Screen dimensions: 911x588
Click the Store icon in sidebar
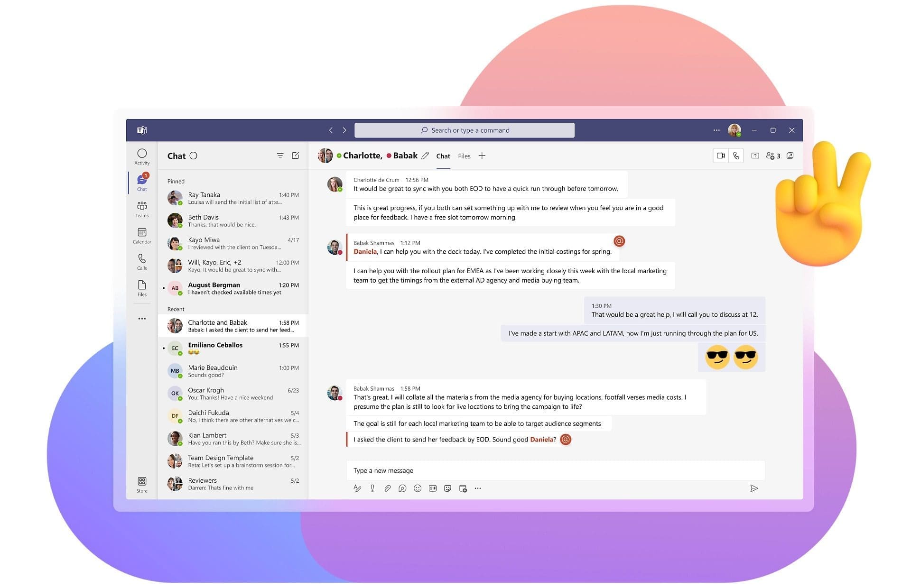141,481
